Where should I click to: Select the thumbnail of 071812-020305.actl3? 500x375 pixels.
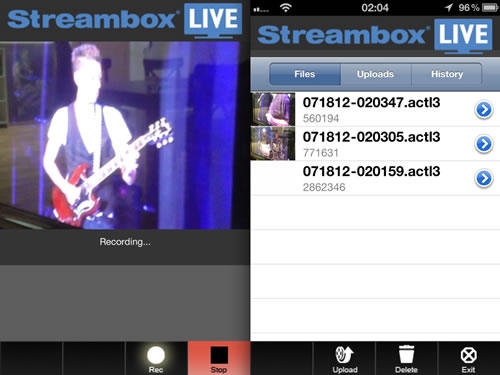coord(273,143)
